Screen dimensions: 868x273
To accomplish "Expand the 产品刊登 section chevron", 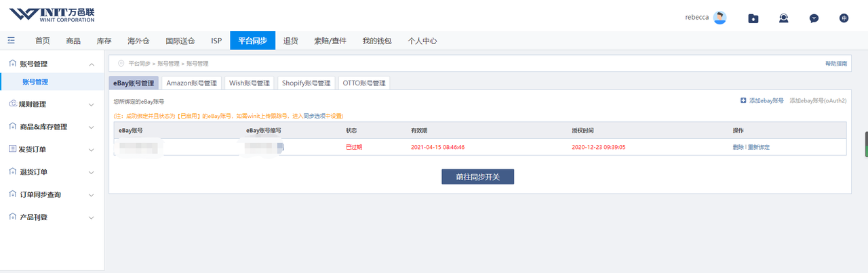I will click(92, 217).
